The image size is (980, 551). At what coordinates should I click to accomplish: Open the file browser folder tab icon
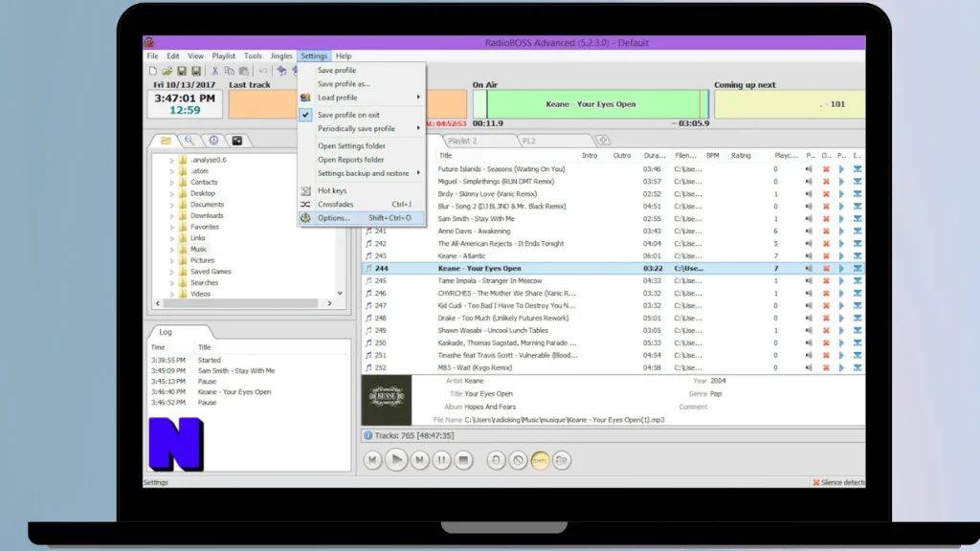[x=166, y=141]
